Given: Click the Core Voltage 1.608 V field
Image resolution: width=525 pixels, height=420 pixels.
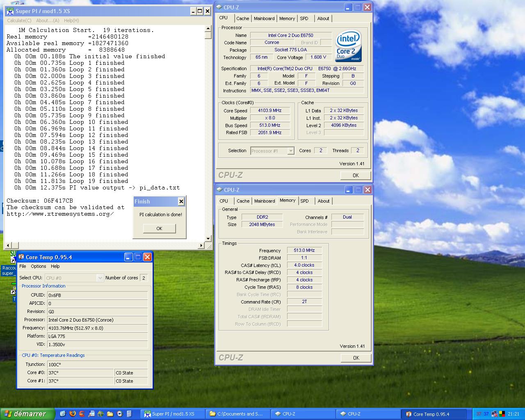Looking at the screenshot, I should coord(318,57).
